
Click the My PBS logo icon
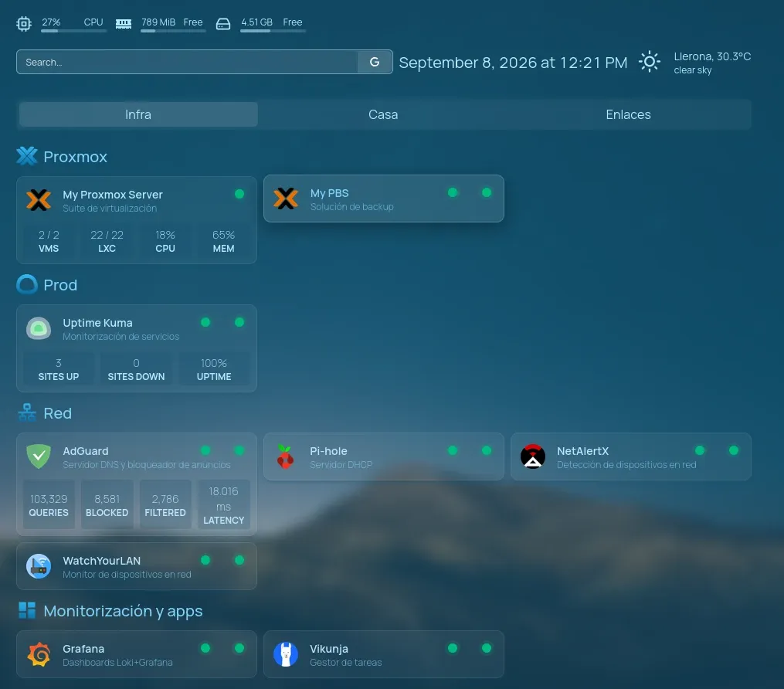pyautogui.click(x=286, y=199)
